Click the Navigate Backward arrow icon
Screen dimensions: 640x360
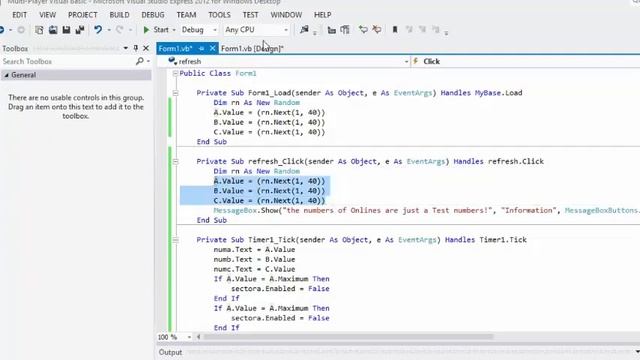[x=2, y=30]
